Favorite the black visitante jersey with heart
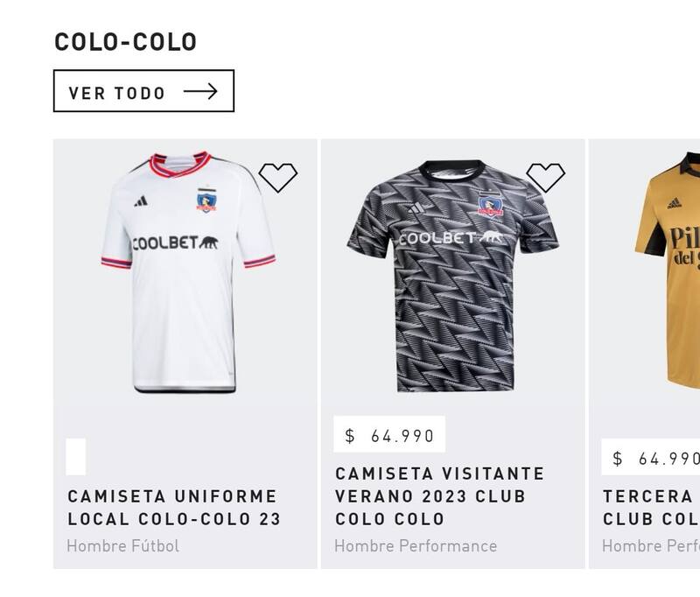Screen dimensions: 700x597 (x=546, y=177)
